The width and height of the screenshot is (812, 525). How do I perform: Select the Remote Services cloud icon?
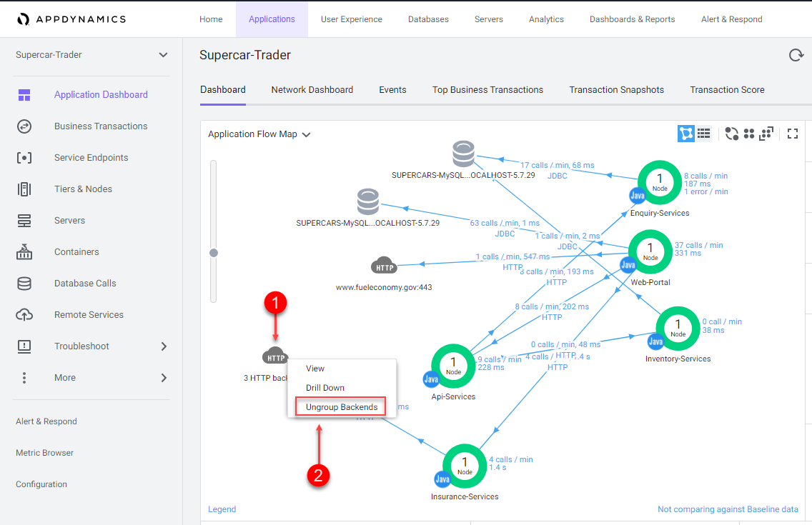click(24, 314)
